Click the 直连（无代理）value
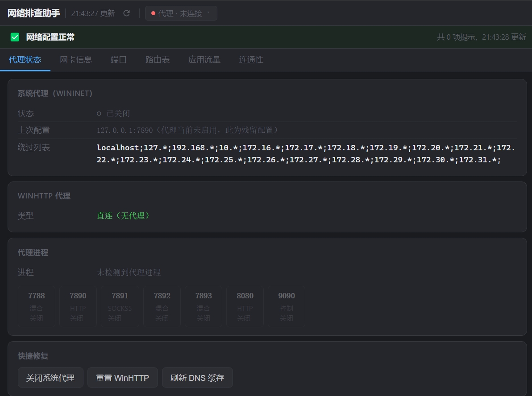The image size is (532, 396). coord(123,216)
